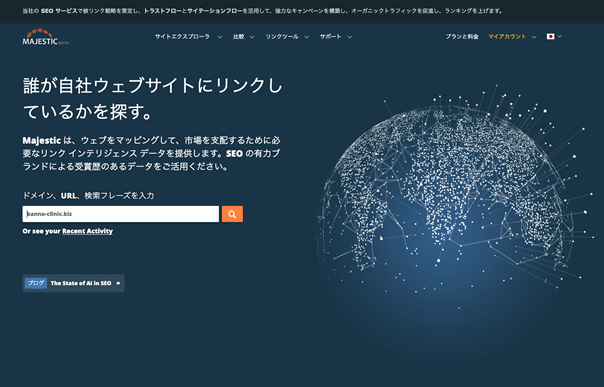Expand chevron next to サポート
This screenshot has height=387, width=604.
pyautogui.click(x=350, y=37)
